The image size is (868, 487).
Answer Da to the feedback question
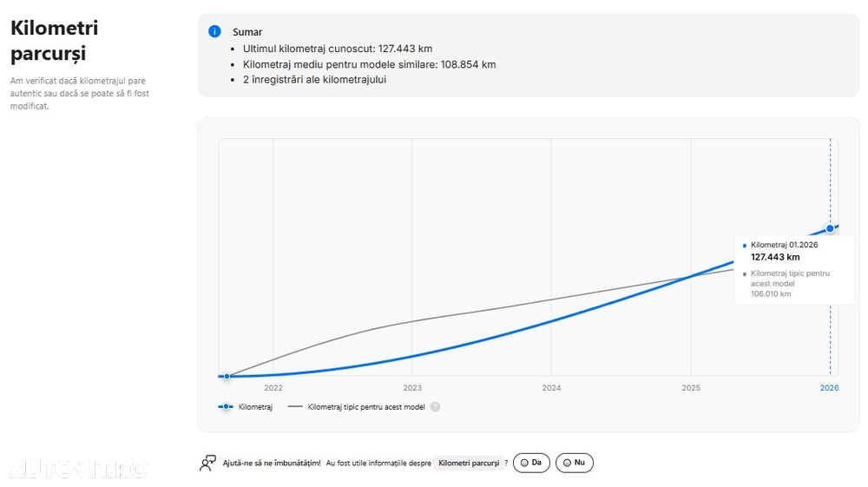coord(531,463)
